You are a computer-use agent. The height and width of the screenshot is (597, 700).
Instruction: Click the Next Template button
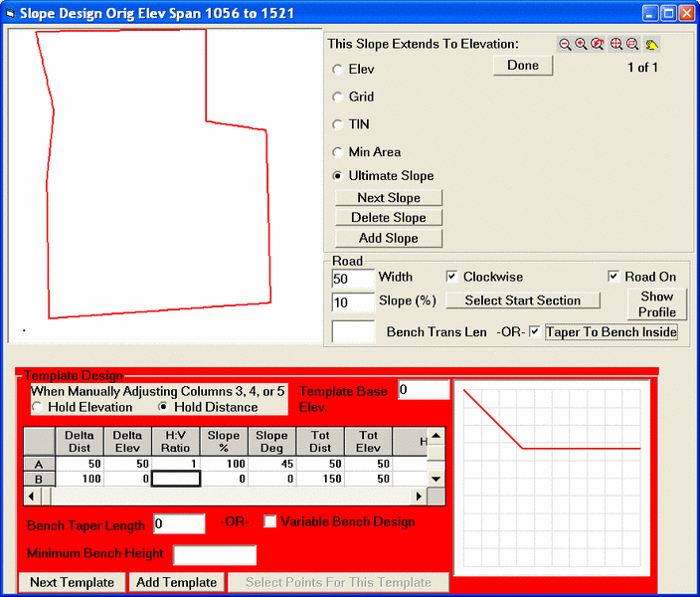[72, 582]
